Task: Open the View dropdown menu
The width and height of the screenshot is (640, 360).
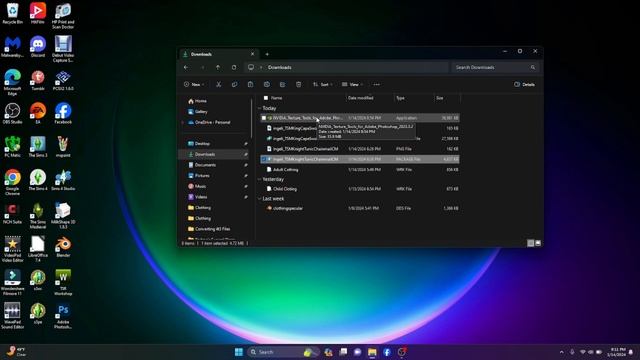Action: [x=352, y=84]
